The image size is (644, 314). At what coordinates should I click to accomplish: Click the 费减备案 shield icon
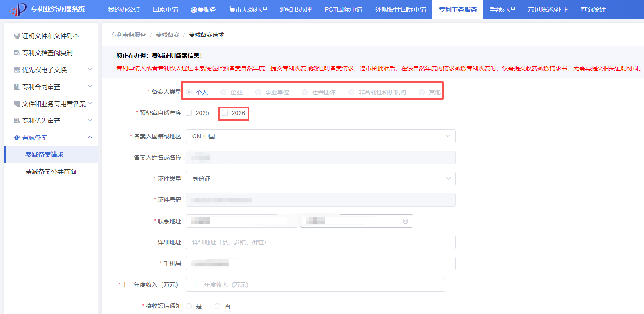pyautogui.click(x=17, y=138)
